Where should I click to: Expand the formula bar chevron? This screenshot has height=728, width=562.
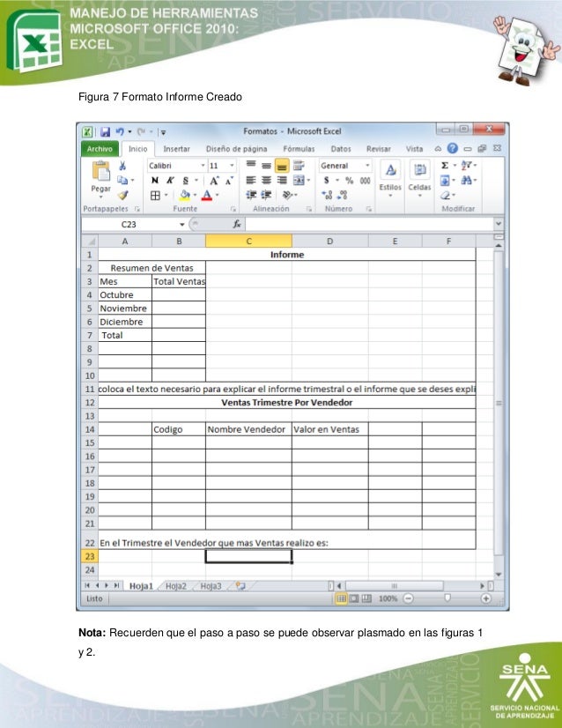click(499, 224)
